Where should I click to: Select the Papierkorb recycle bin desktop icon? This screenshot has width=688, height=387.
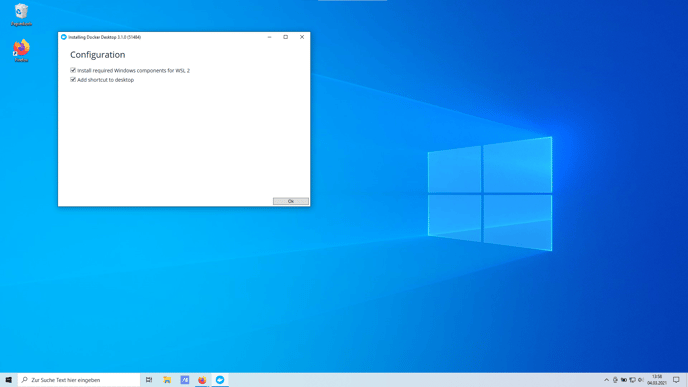(x=21, y=14)
